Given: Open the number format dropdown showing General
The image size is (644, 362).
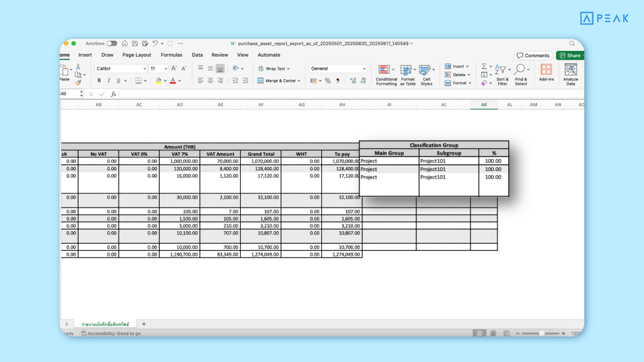Looking at the screenshot, I should coord(338,69).
